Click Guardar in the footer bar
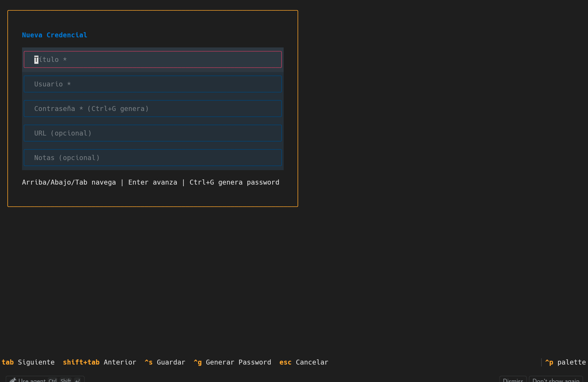This screenshot has width=588, height=382. click(165, 362)
